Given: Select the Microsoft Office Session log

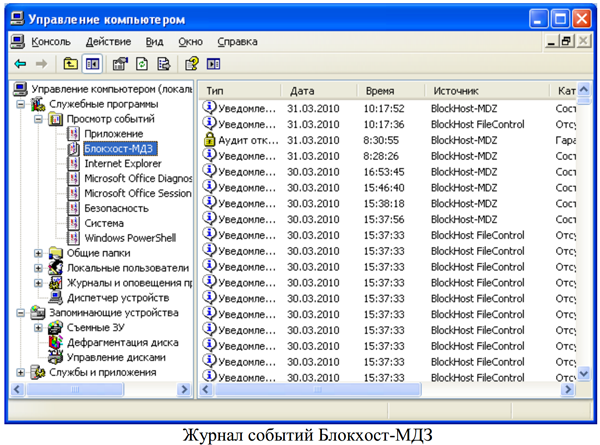Looking at the screenshot, I should [138, 194].
